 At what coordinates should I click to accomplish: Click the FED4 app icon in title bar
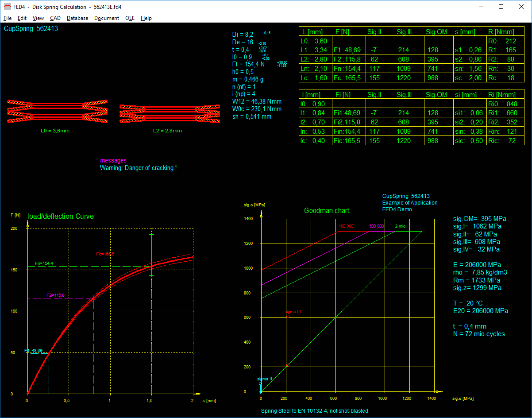[x=7, y=7]
